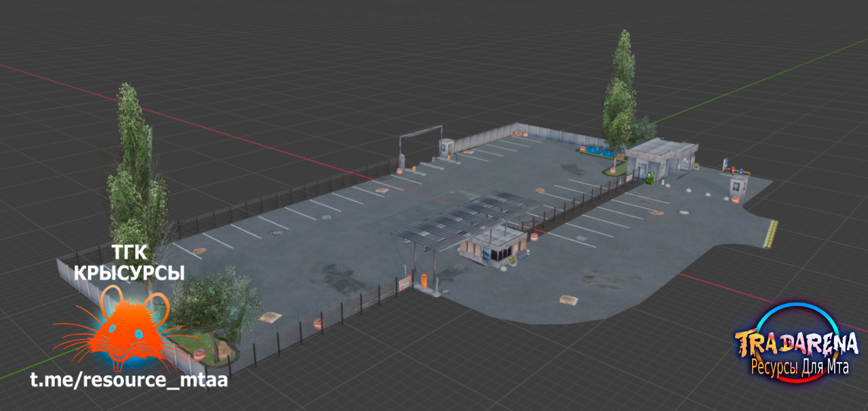This screenshot has height=411, width=868.
Task: Select the entrance gate arch frame at back
Action: 420,146
